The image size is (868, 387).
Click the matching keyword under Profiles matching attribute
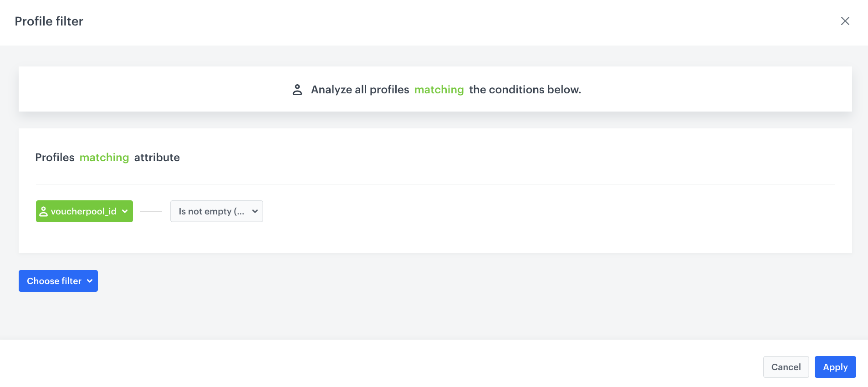tap(104, 158)
